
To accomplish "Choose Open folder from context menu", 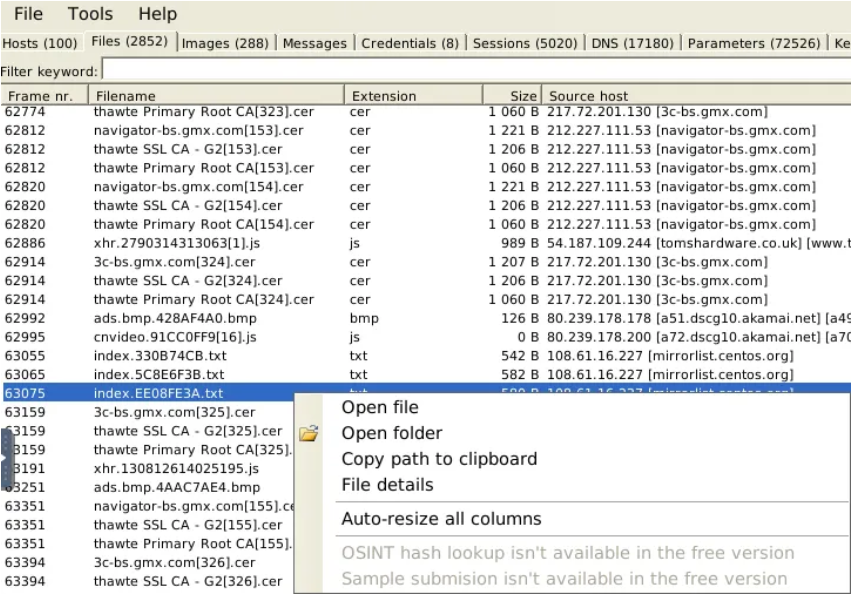I will point(392,433).
